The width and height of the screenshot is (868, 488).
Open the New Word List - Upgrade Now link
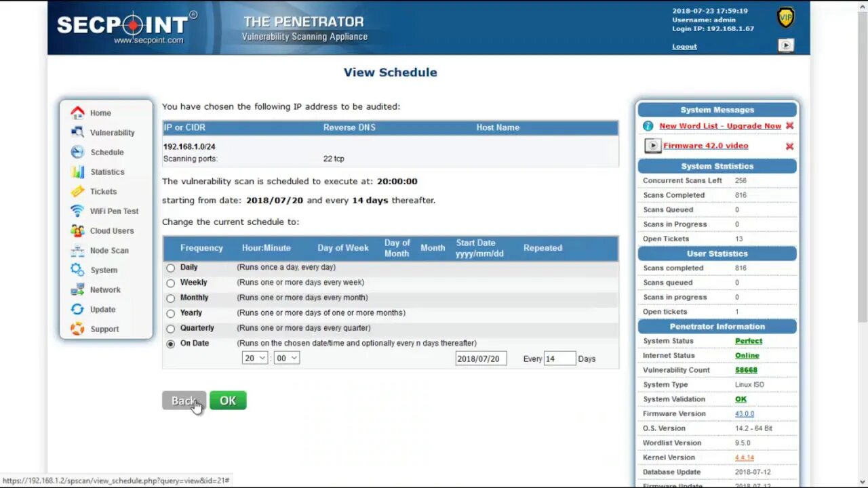720,126
